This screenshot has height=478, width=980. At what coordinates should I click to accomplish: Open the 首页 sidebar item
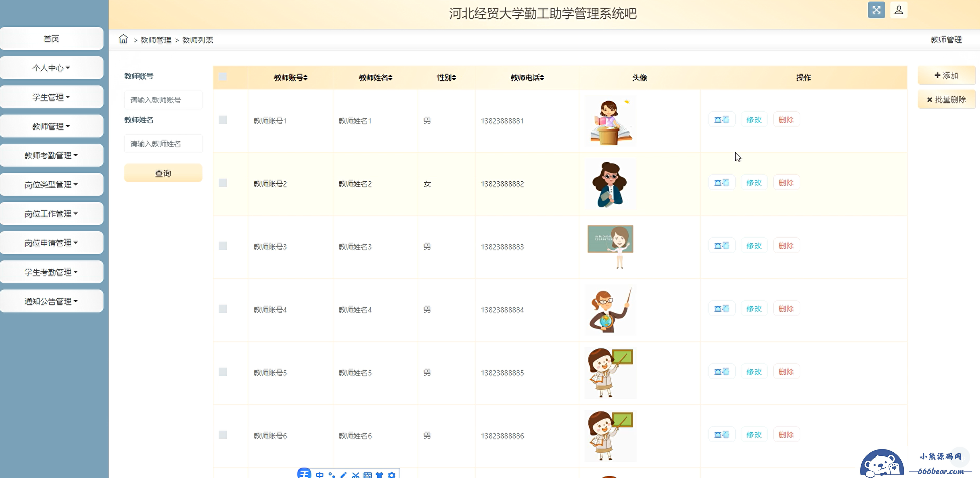click(x=52, y=38)
